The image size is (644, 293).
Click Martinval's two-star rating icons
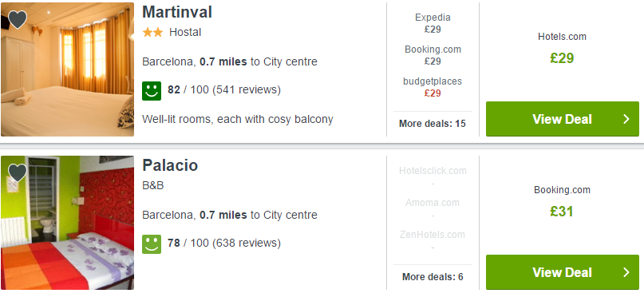click(152, 33)
